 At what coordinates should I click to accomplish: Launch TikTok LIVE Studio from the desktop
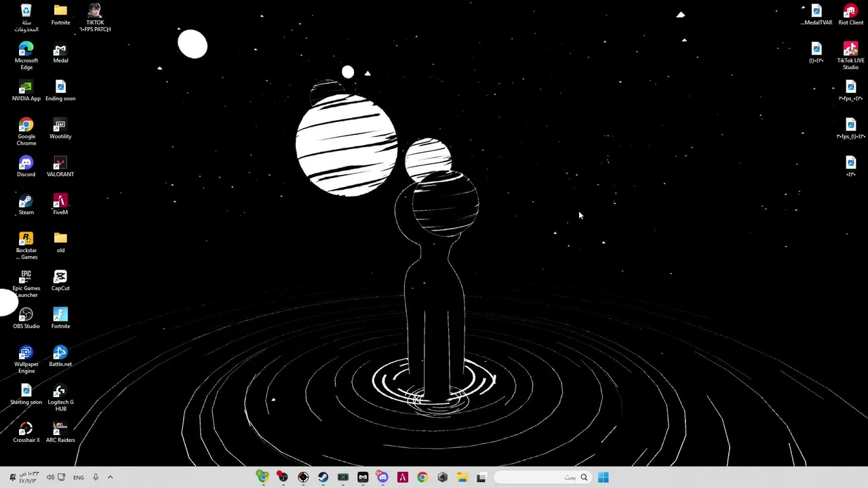(x=850, y=56)
